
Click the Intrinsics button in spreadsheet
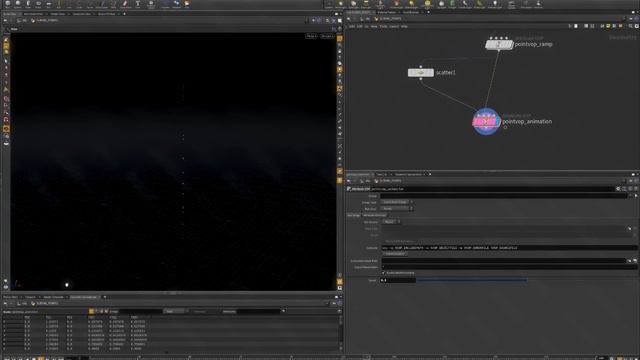coord(200,311)
